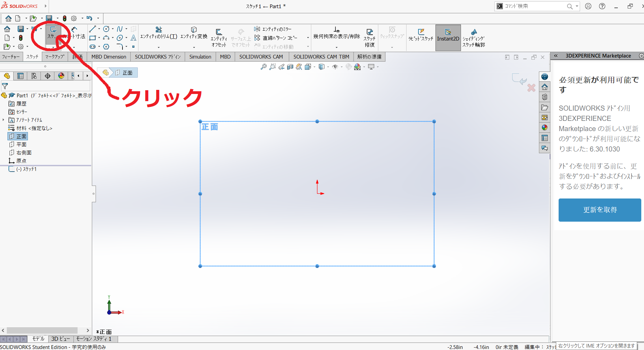Open ConfigurationManager tab in left panel
The image size is (644, 350).
pyautogui.click(x=34, y=76)
